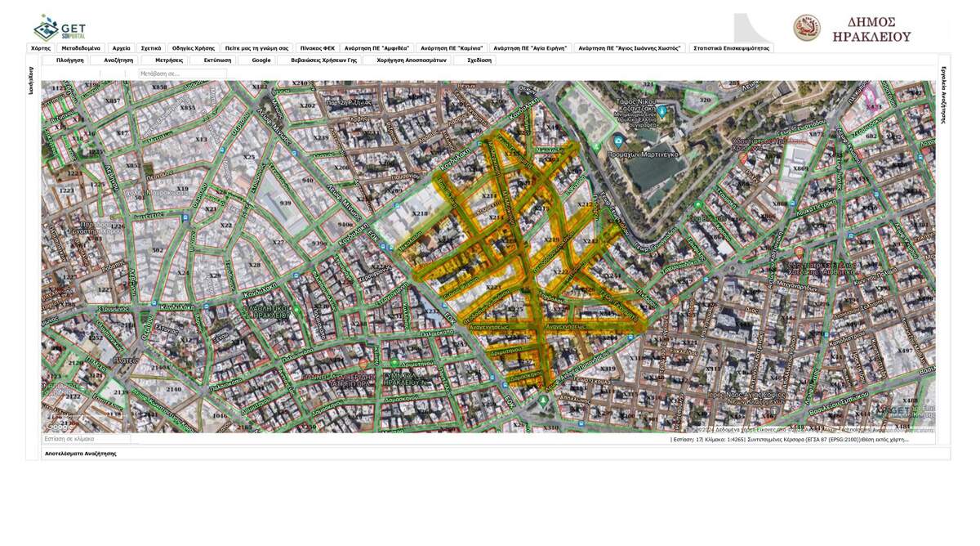Screen dimensions: 980x546
Task: Expand the Αποτελέσματα Αναζήτησης results panel
Action: click(80, 453)
